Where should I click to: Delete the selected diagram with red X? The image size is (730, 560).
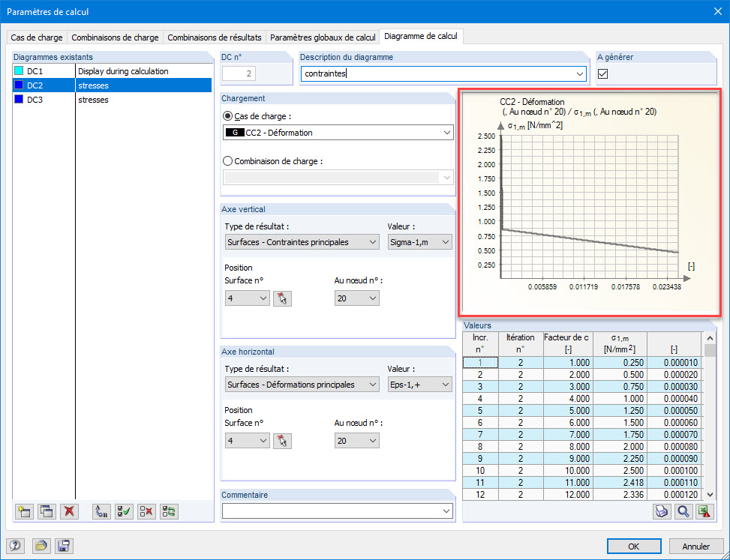click(69, 511)
